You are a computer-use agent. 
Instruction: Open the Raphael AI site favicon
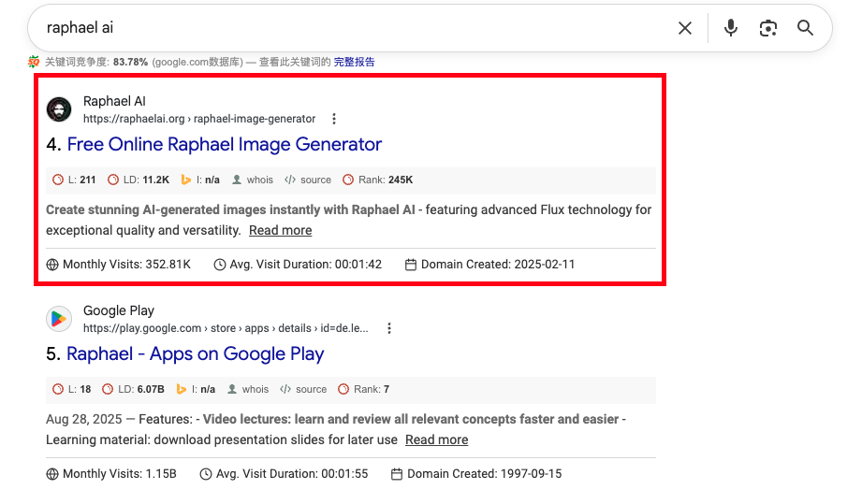click(59, 109)
